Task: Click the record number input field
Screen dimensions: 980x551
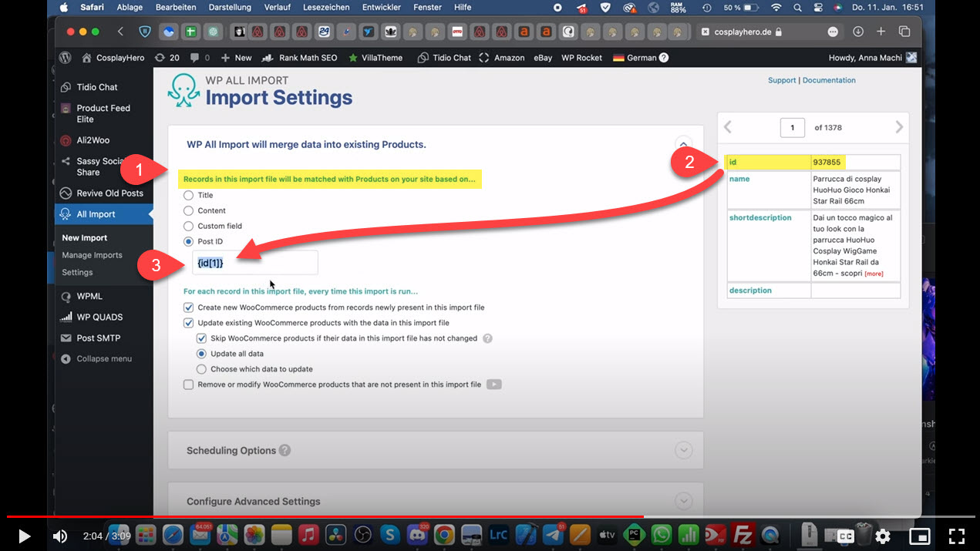Action: coord(792,127)
